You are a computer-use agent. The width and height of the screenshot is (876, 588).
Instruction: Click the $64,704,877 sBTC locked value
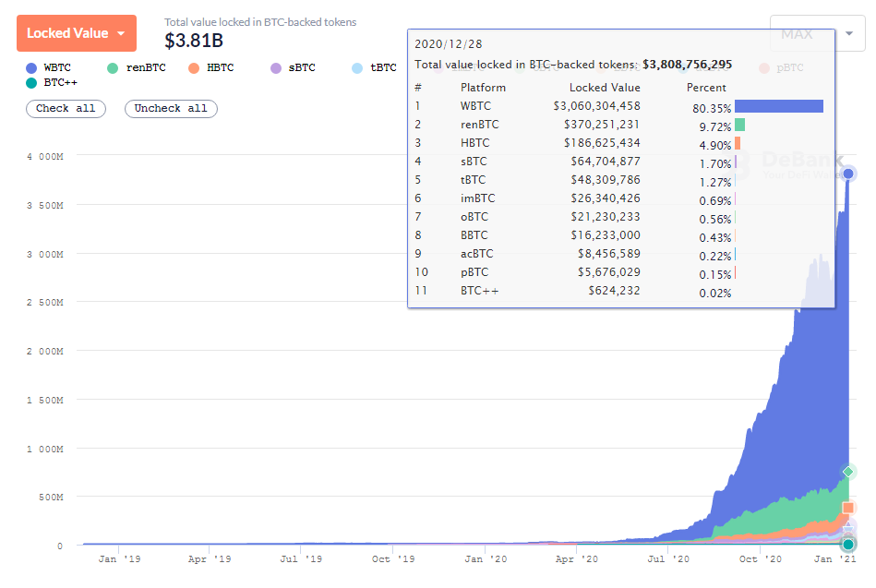[x=606, y=162]
